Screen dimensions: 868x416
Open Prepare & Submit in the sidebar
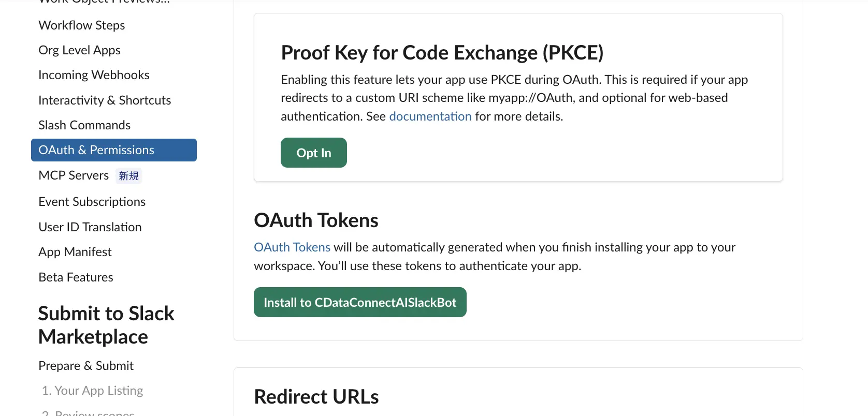coord(86,366)
